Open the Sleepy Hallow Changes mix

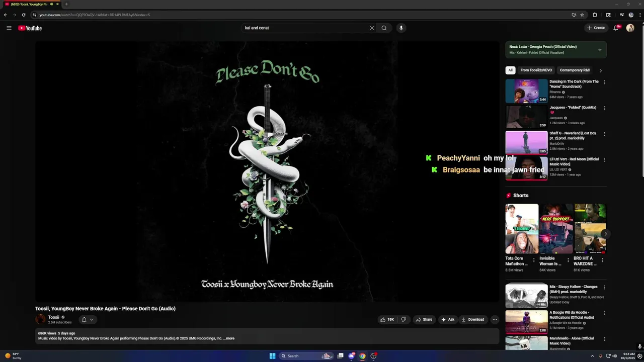[x=526, y=296]
